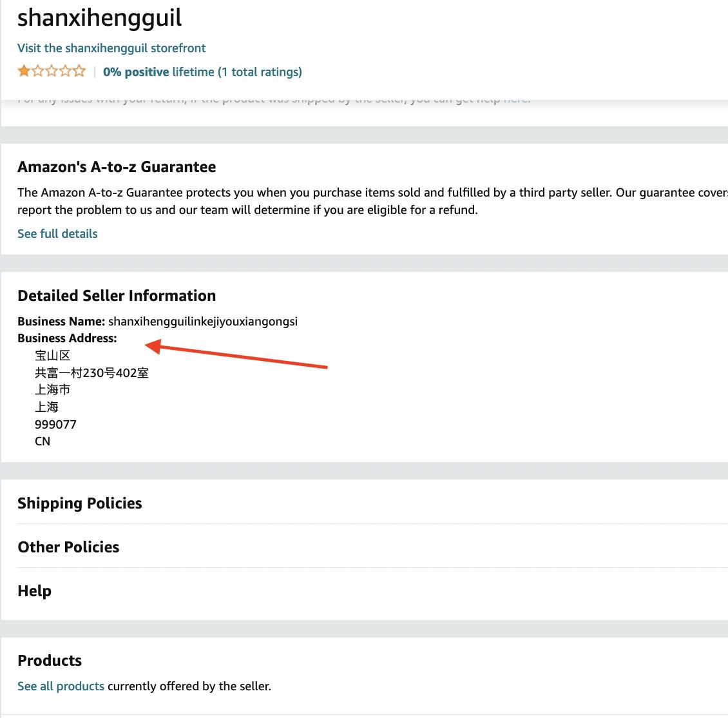This screenshot has height=718, width=728.
Task: Click the filled orange rating star
Action: pyautogui.click(x=24, y=72)
